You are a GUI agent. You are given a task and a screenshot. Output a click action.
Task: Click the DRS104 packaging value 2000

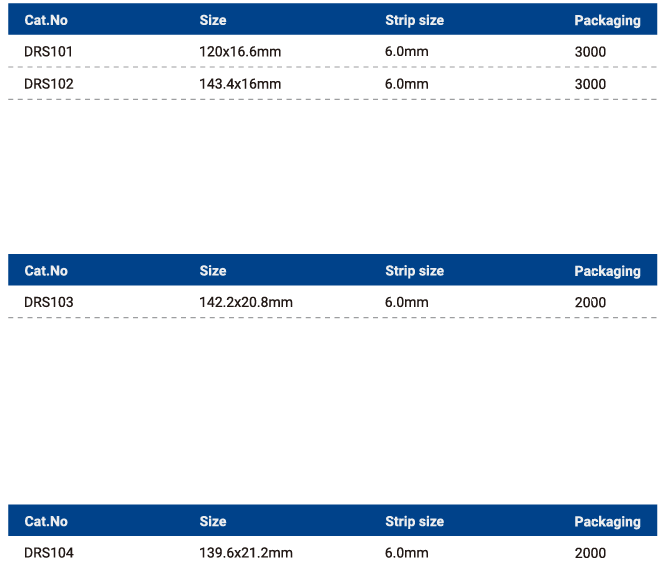point(590,553)
